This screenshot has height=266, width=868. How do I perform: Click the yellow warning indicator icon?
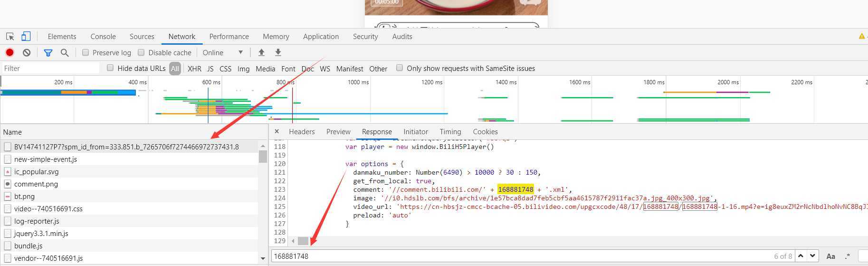coord(861,36)
